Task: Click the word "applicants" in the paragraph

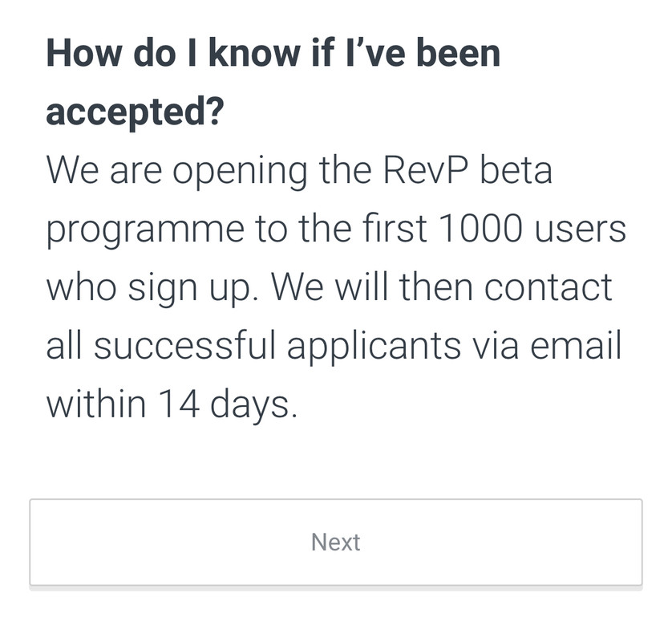Action: pyautogui.click(x=374, y=348)
